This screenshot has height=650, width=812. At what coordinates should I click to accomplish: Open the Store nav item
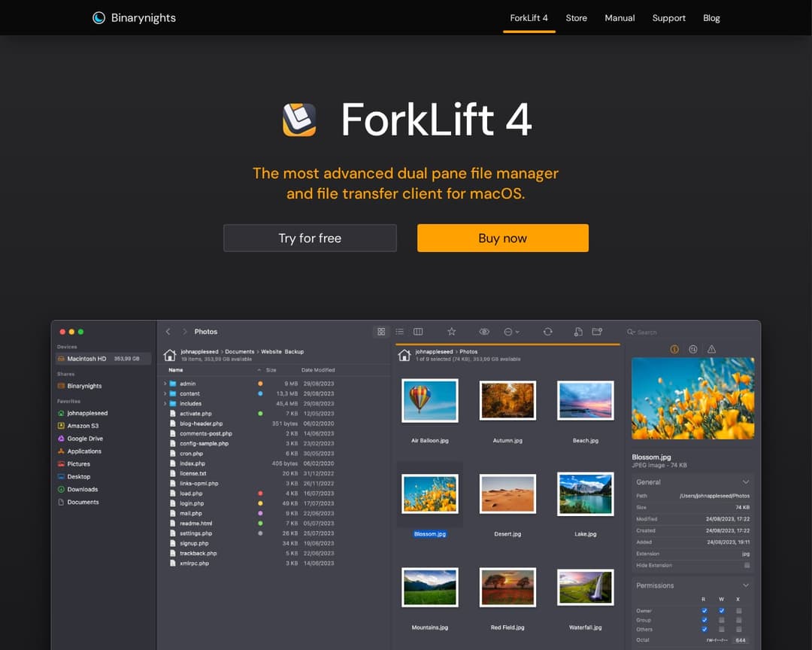(577, 18)
